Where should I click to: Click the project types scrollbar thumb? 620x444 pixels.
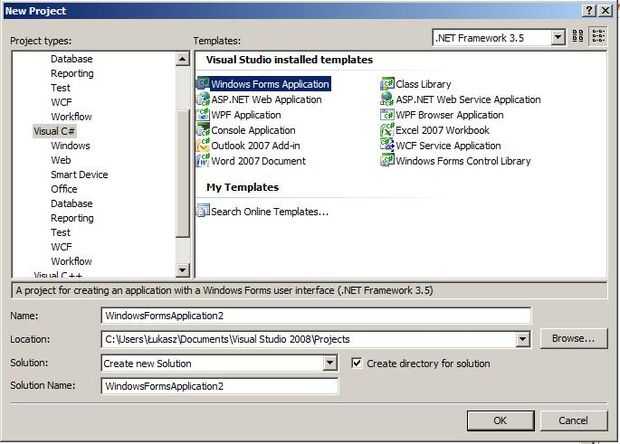(x=182, y=174)
